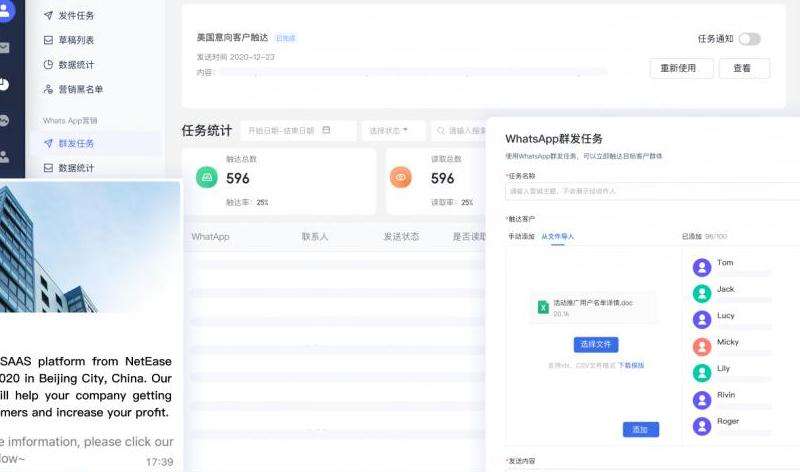Click the 联系人 column header

(315, 237)
